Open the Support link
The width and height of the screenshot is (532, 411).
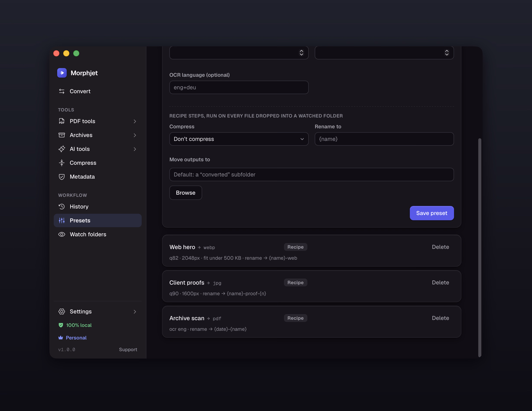tap(128, 350)
